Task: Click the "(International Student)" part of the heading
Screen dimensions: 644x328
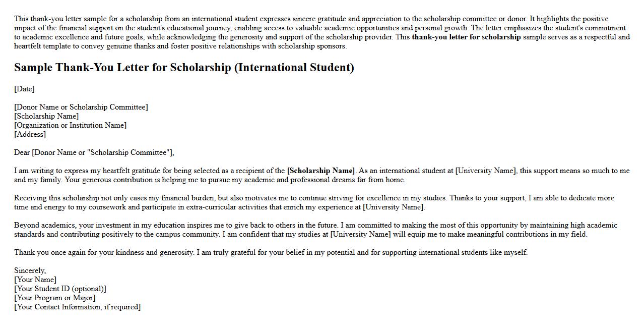Action: 294,68
